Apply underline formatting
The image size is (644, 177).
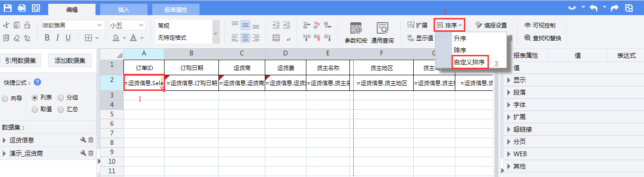coord(68,37)
